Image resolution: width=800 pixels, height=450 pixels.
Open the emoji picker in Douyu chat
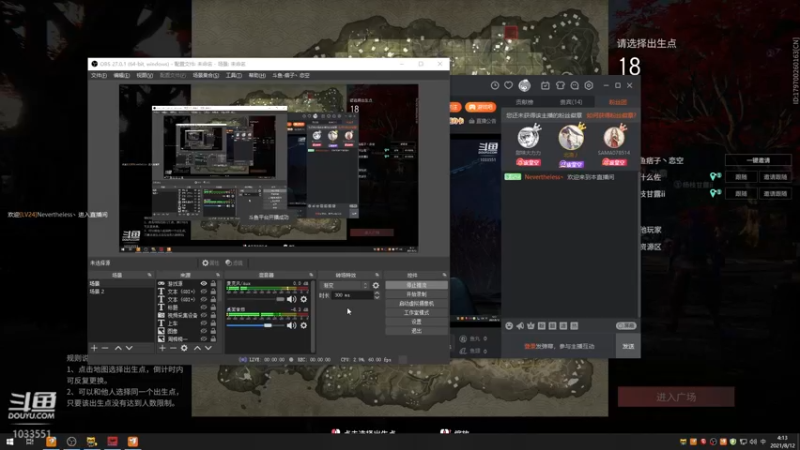tap(509, 326)
